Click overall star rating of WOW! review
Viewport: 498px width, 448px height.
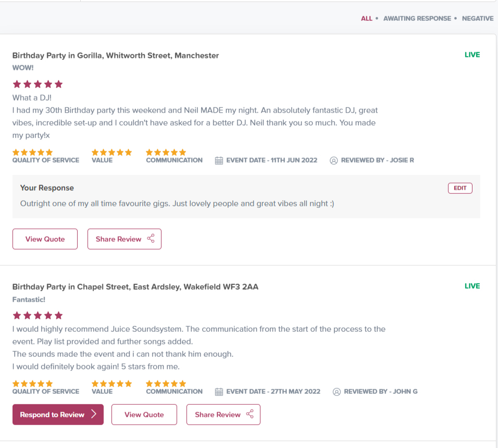tap(38, 84)
